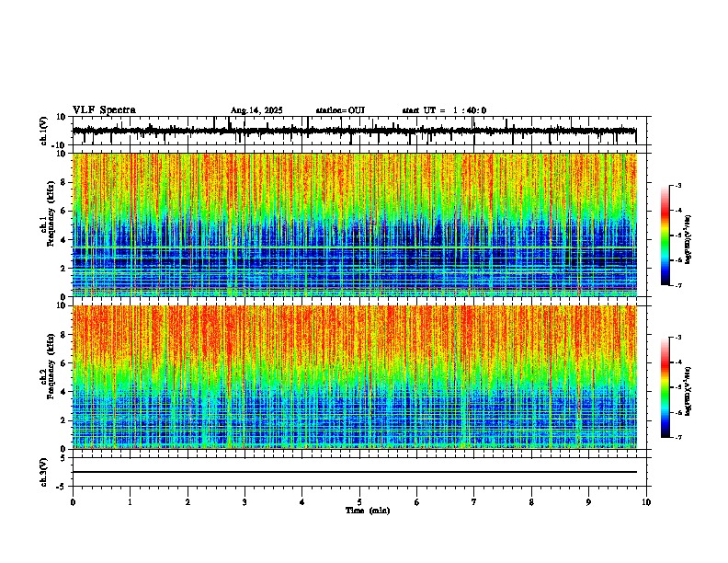Click the "8" kHz tick on ch.1 frequency axis

(65, 182)
